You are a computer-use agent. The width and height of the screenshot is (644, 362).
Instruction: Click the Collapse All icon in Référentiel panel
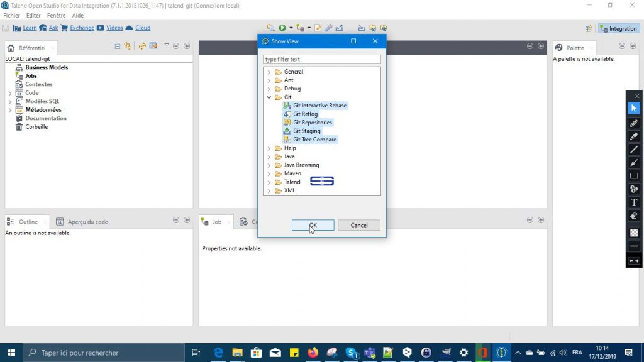pos(117,46)
